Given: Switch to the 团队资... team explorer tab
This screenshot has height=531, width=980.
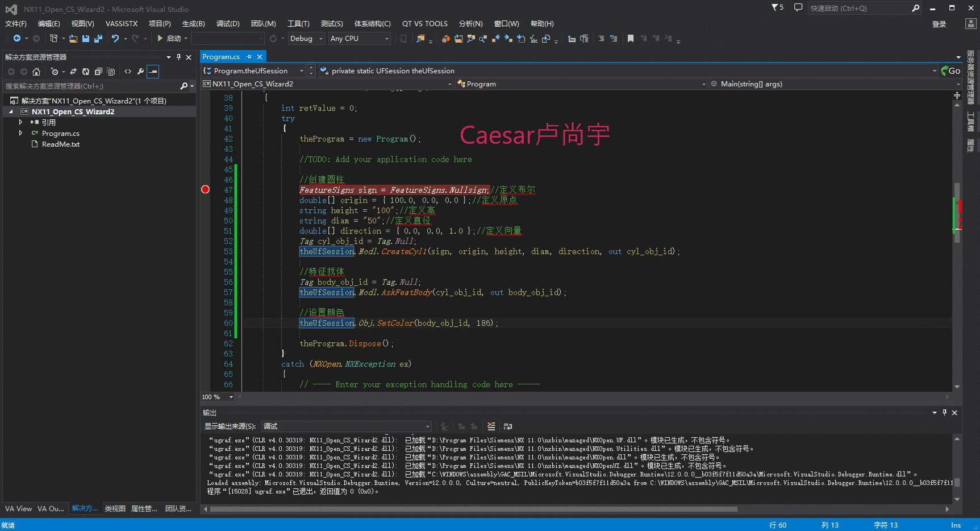Looking at the screenshot, I should pos(178,509).
